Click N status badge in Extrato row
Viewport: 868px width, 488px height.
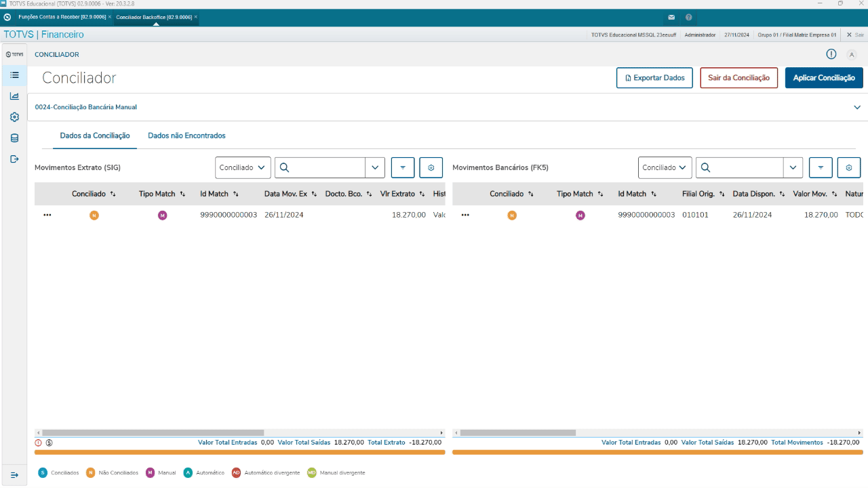pyautogui.click(x=94, y=216)
